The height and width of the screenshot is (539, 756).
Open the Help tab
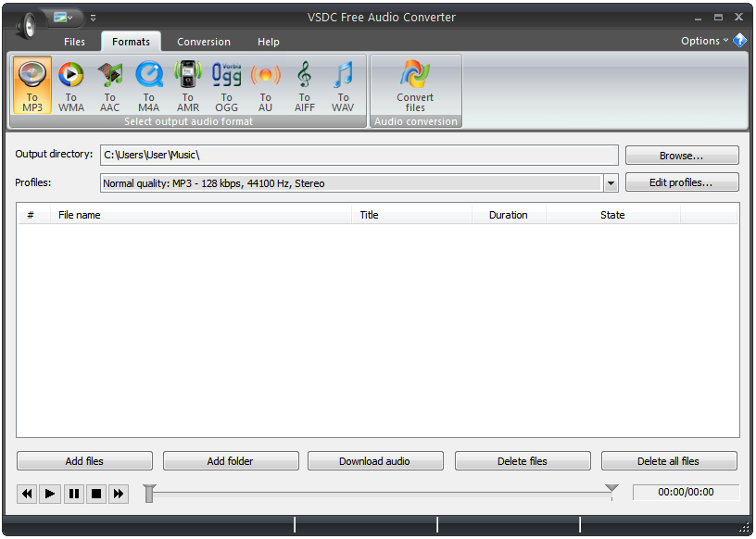[268, 42]
